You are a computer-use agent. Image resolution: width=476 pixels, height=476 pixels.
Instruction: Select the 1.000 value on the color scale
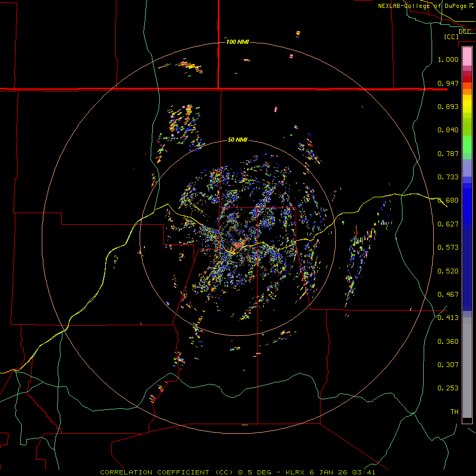[x=448, y=59]
